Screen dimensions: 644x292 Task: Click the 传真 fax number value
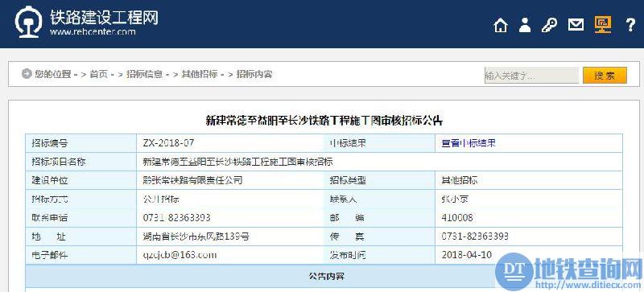point(475,236)
